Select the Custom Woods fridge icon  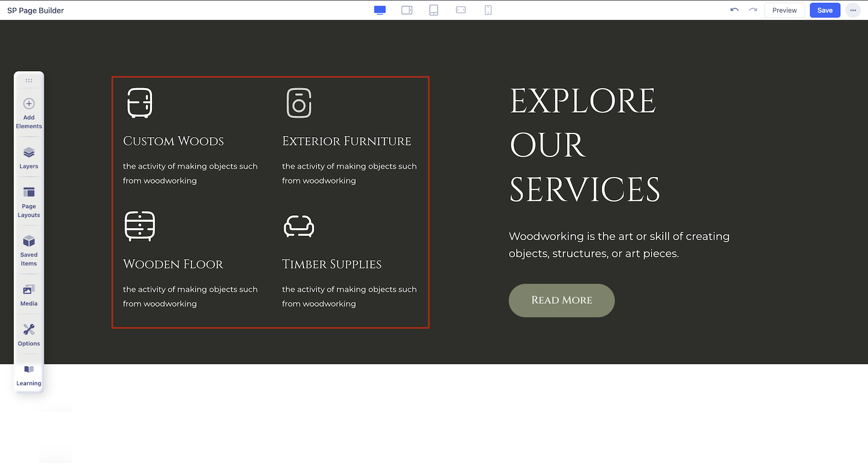139,103
